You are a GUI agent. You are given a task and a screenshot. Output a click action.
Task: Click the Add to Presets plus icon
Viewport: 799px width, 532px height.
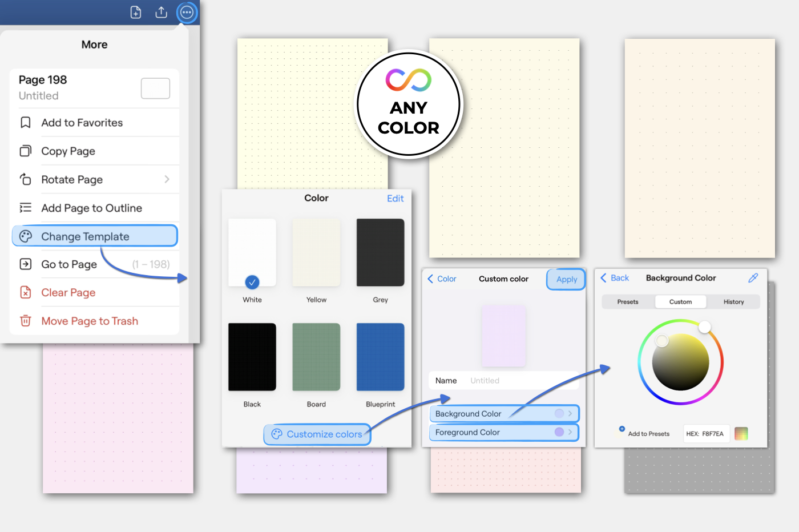[x=622, y=429]
